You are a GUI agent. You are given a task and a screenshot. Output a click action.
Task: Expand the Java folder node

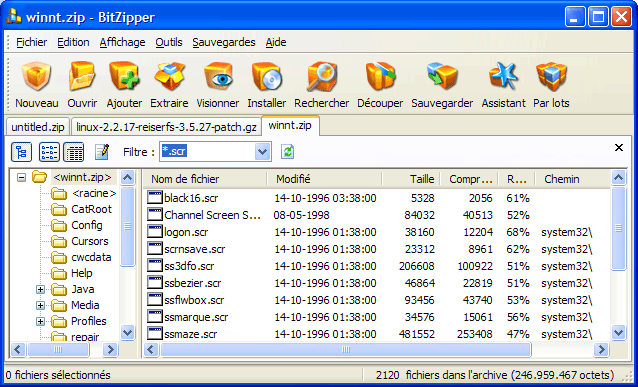(40, 289)
